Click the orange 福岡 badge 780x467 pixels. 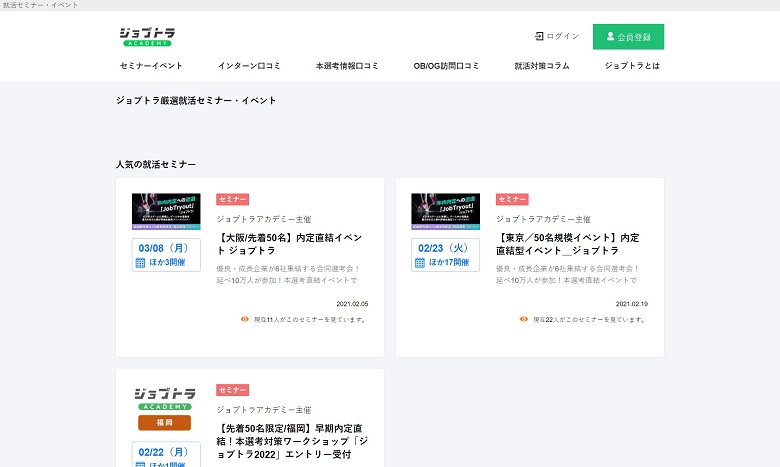(x=165, y=423)
